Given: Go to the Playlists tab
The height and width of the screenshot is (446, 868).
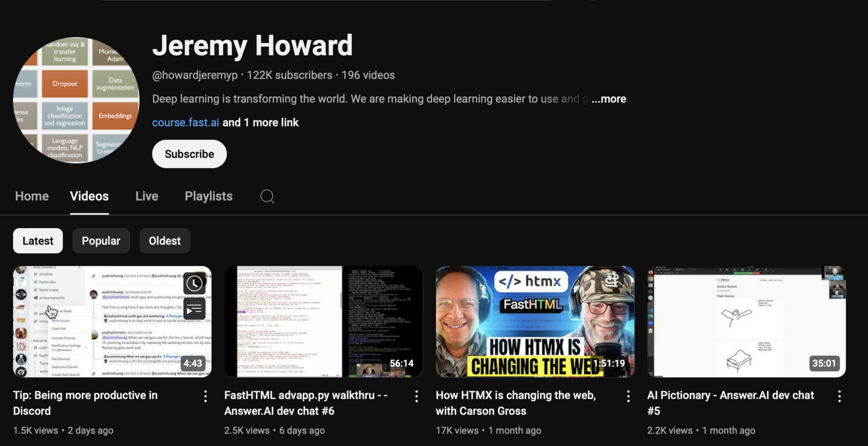Looking at the screenshot, I should [209, 196].
